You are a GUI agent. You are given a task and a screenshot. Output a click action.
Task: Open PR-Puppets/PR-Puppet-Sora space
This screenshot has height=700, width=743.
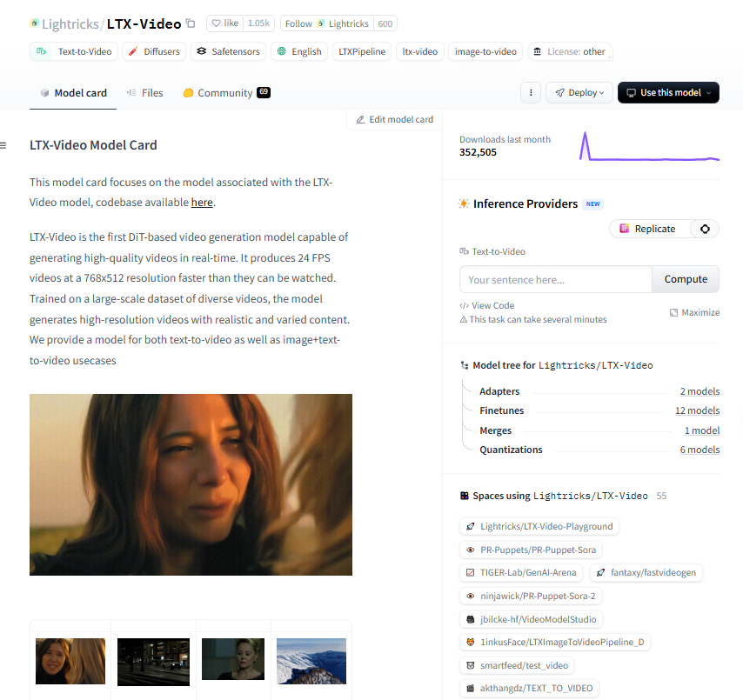[x=531, y=550]
